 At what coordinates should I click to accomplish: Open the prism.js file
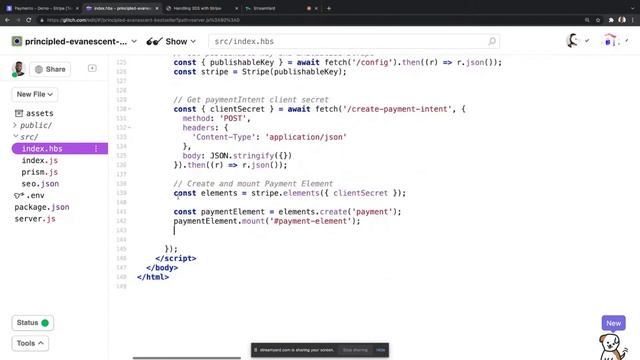[x=40, y=172]
